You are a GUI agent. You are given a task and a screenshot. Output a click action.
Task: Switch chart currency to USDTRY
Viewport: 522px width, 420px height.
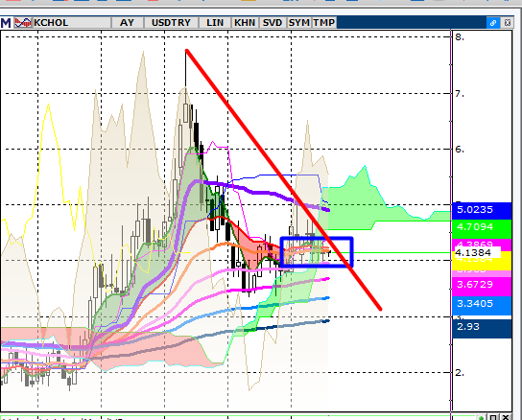coord(171,23)
